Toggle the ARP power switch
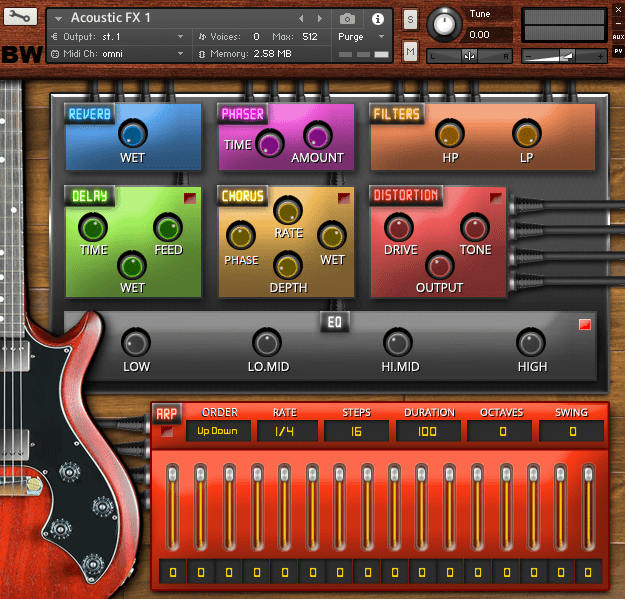The image size is (625, 599). click(167, 431)
